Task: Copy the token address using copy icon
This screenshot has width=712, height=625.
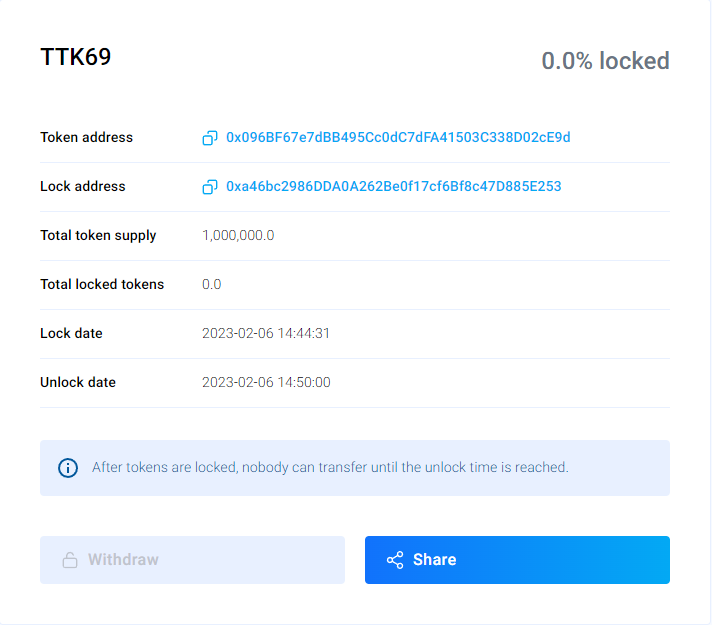Action: coord(210,138)
